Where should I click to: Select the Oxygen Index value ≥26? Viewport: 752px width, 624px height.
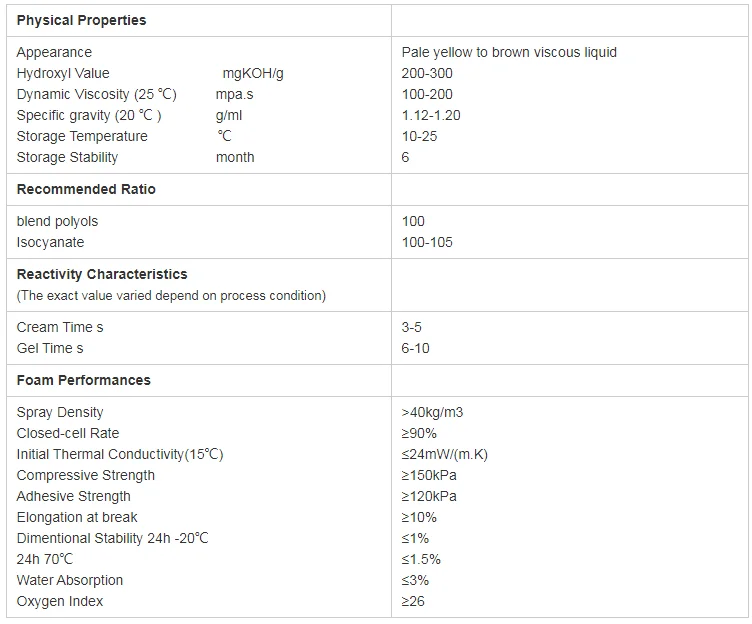pos(414,601)
